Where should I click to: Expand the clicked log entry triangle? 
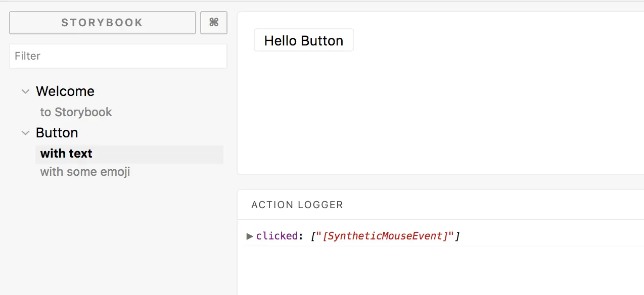(x=250, y=236)
